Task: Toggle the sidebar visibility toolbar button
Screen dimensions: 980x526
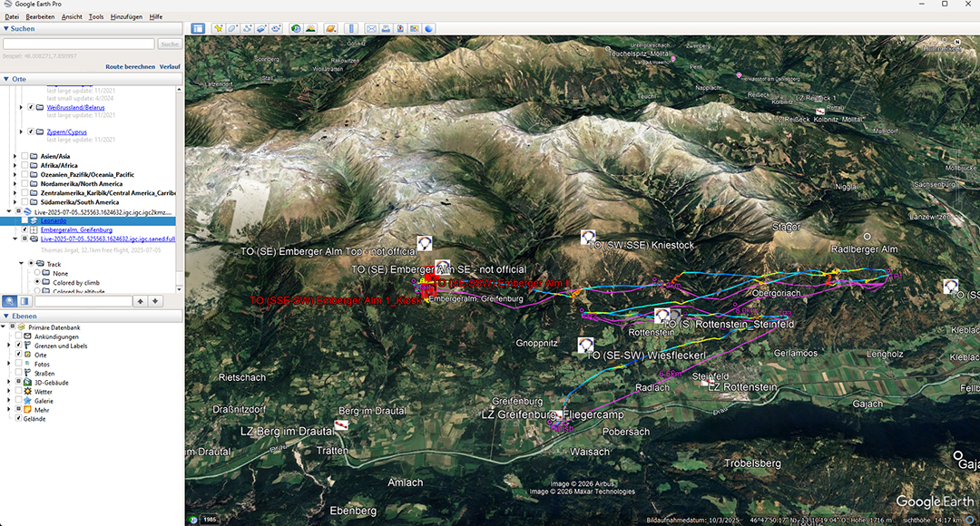Action: (x=199, y=29)
